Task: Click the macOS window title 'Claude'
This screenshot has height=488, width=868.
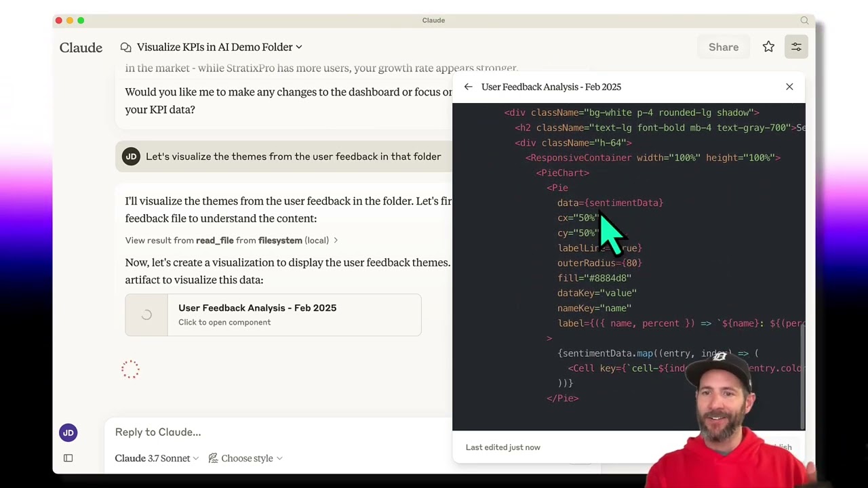Action: coord(433,20)
